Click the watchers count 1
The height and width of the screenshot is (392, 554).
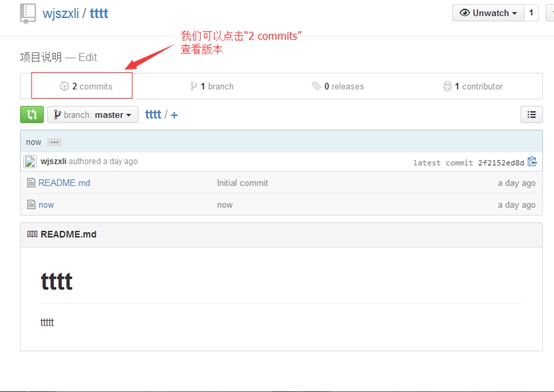coord(531,13)
